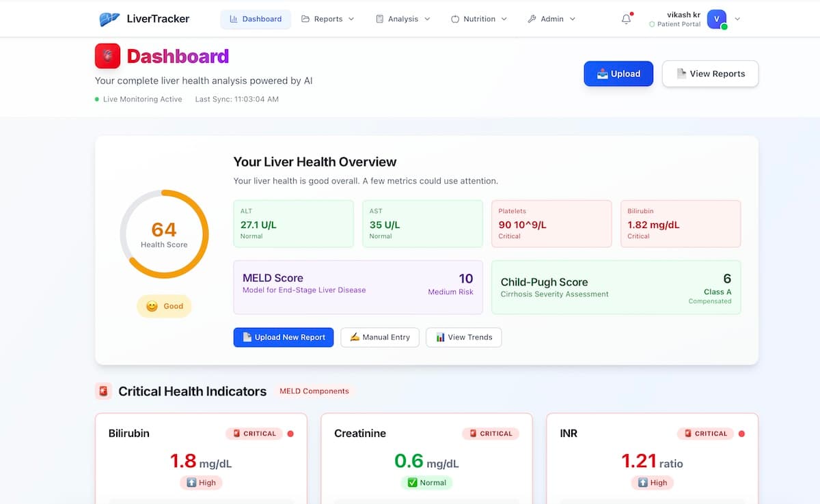Expand the profile chevron next to the avatar
Image resolution: width=820 pixels, height=504 pixels.
pos(737,18)
